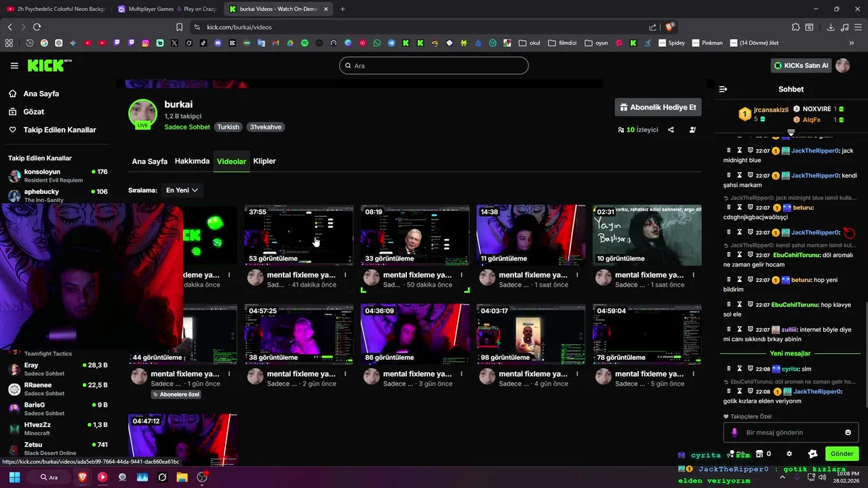Open options for the 14:38 video
868x488 pixels.
(577, 275)
